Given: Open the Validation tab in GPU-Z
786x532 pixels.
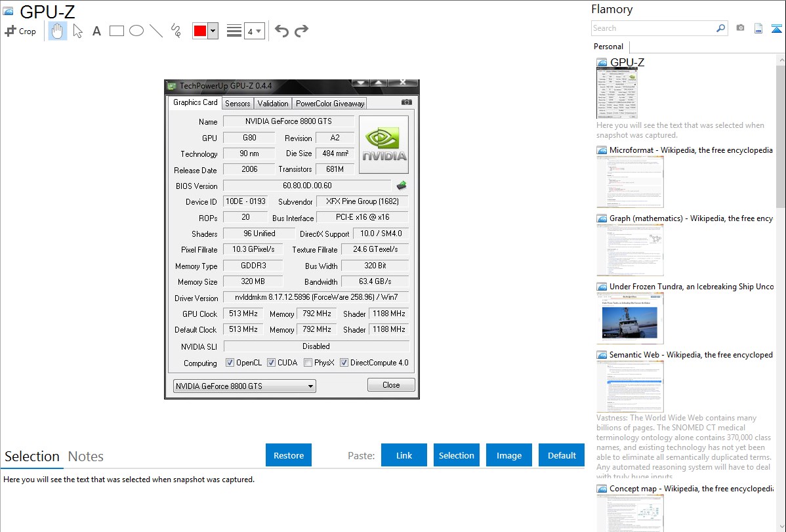Looking at the screenshot, I should tap(273, 103).
